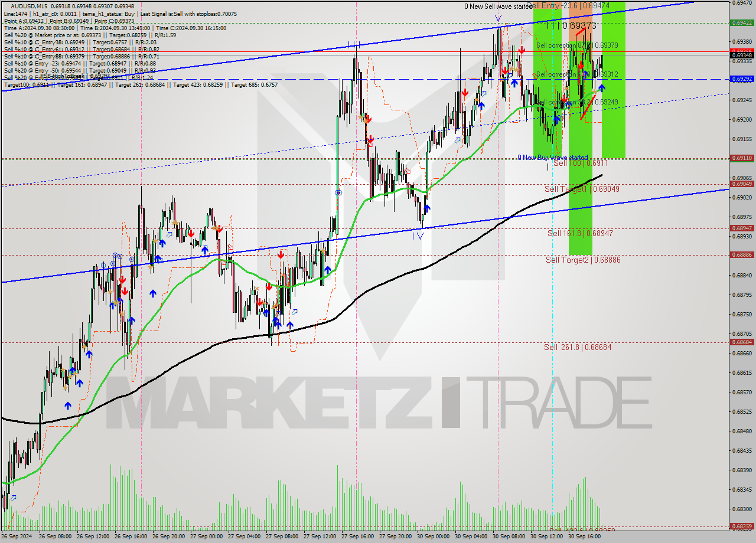
Task: Click the 0.68615 price axis value
Action: [x=742, y=373]
